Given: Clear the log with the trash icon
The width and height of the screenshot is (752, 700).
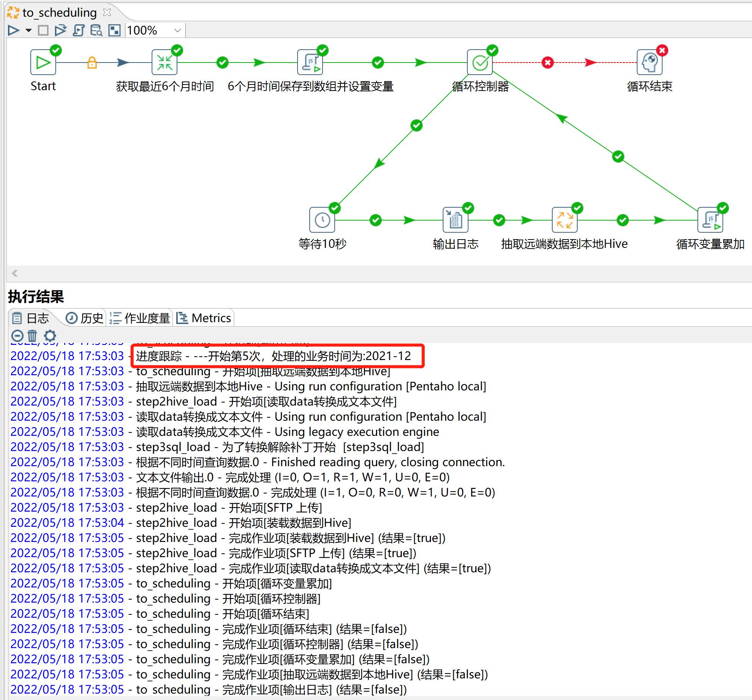Looking at the screenshot, I should click(x=33, y=336).
